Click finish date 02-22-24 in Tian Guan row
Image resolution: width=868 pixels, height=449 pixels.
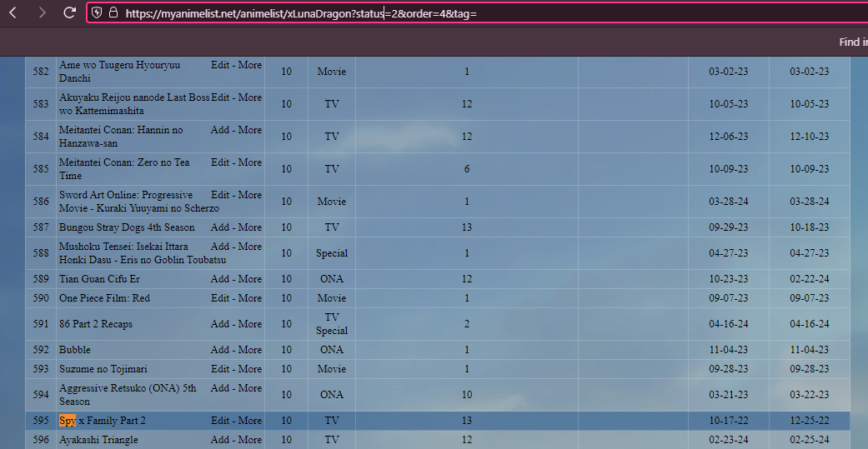pyautogui.click(x=810, y=279)
